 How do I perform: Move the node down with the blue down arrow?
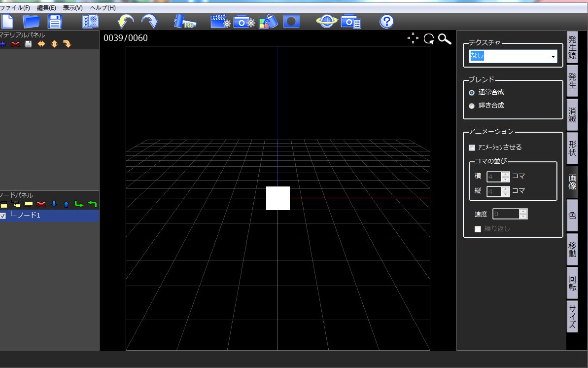point(54,204)
